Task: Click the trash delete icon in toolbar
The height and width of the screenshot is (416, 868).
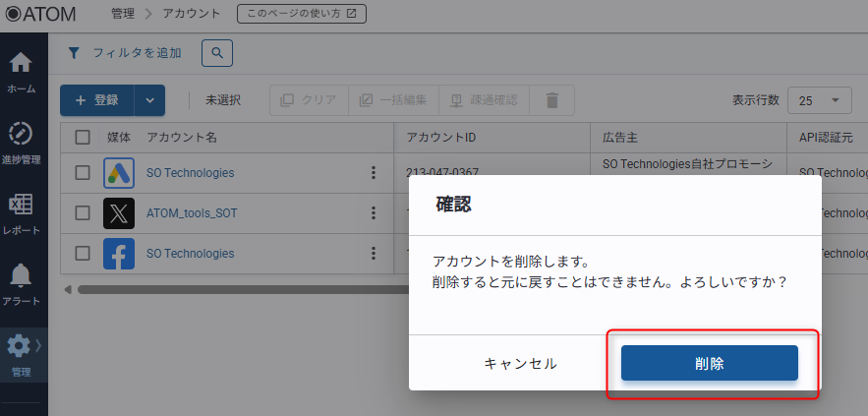Action: click(552, 100)
